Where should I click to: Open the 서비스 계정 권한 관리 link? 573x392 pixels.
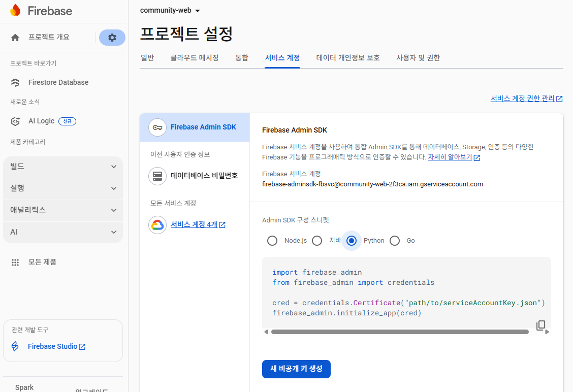[522, 99]
